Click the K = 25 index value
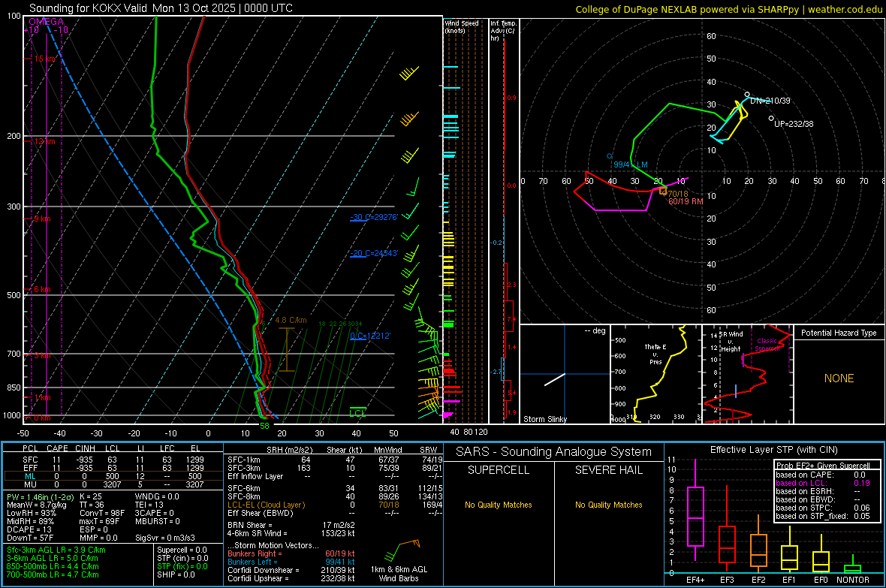The width and height of the screenshot is (886, 588). [90, 496]
